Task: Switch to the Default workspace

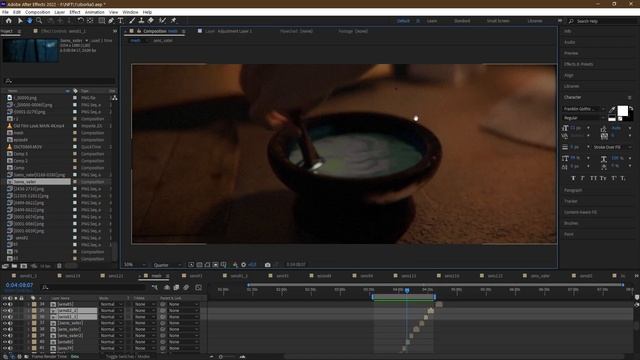Action: 403,21
